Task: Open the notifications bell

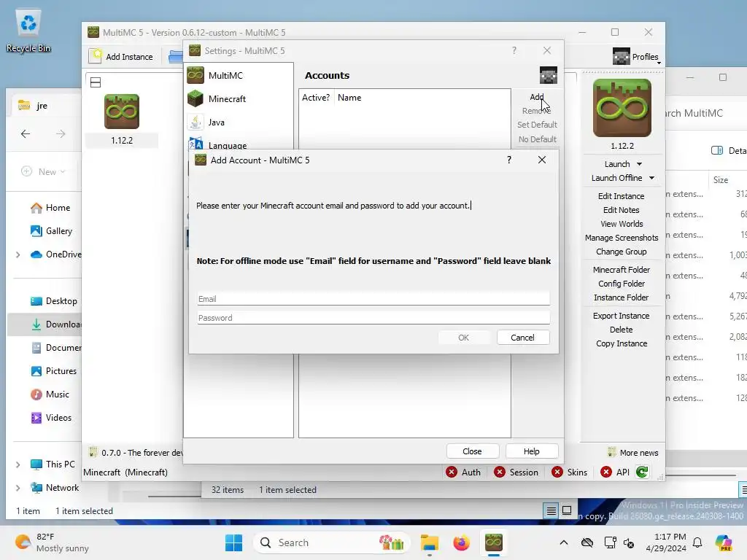Action: [697, 542]
